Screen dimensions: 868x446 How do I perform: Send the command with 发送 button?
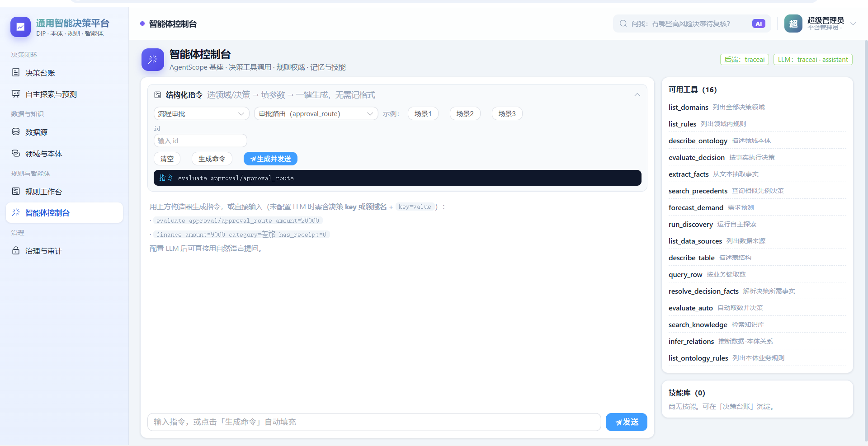(x=627, y=422)
